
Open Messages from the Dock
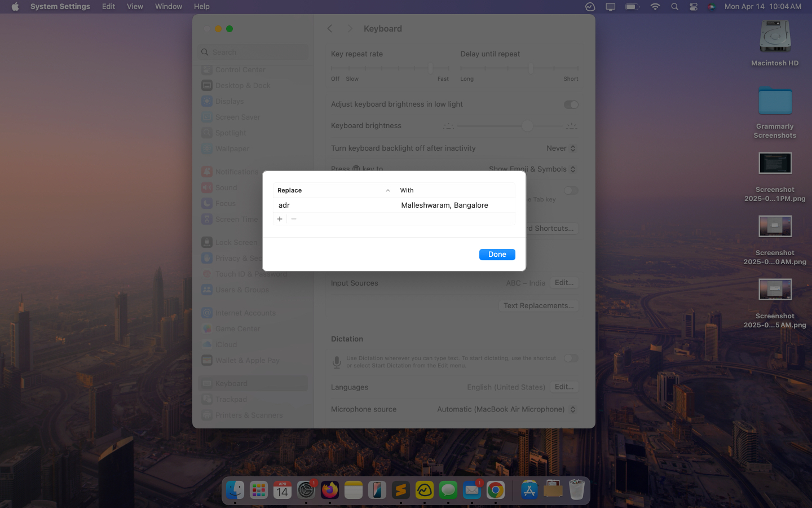pyautogui.click(x=448, y=490)
